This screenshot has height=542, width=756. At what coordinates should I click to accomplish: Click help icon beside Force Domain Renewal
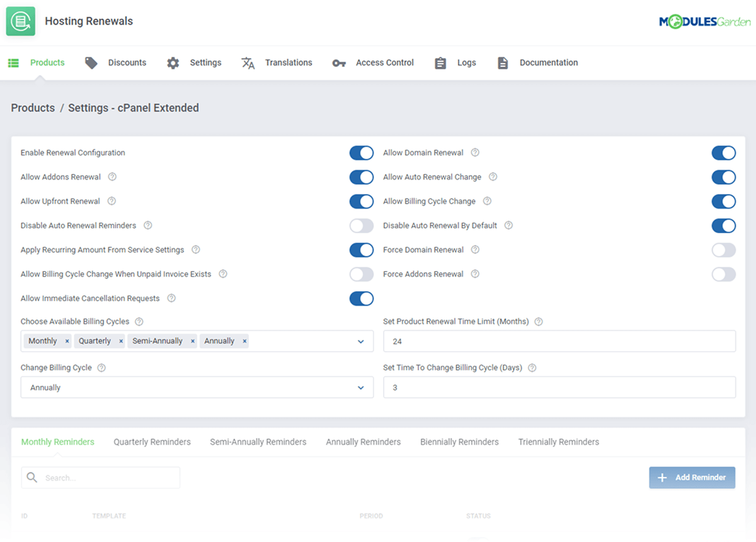click(x=475, y=250)
